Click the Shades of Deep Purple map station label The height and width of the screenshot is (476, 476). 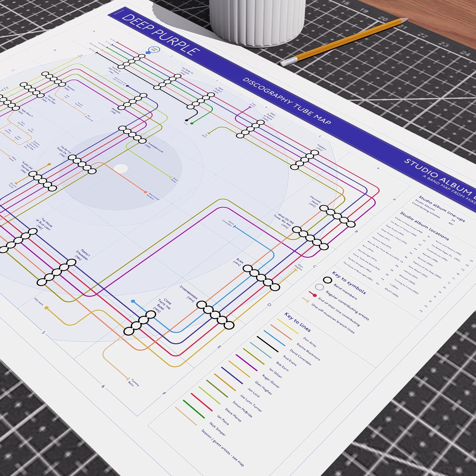[x=115, y=70]
